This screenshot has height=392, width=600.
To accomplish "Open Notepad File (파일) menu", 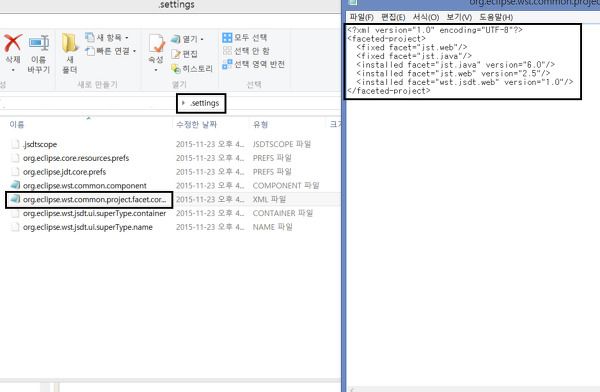I will point(361,17).
